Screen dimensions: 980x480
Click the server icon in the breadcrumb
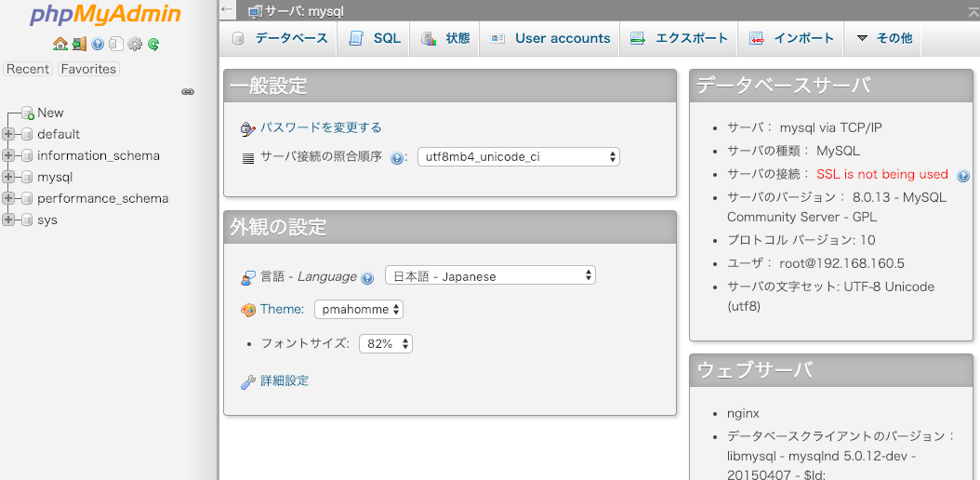point(255,10)
